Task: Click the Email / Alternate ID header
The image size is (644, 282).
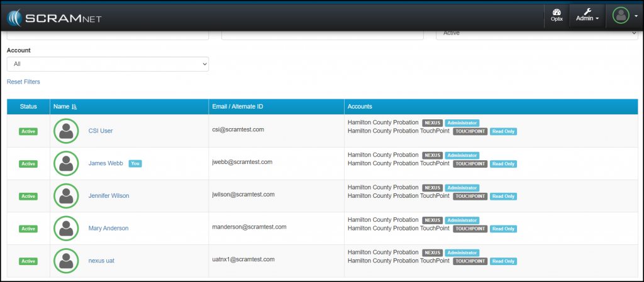Action: (238, 107)
